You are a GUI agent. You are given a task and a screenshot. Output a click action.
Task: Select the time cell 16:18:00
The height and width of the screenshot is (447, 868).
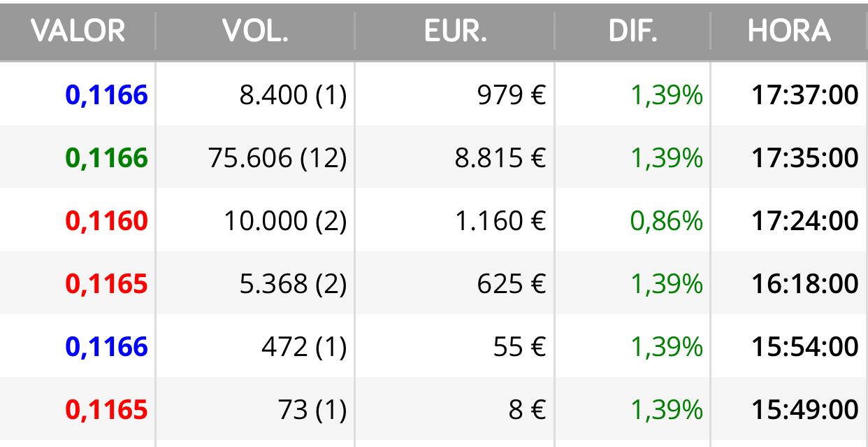click(x=805, y=284)
